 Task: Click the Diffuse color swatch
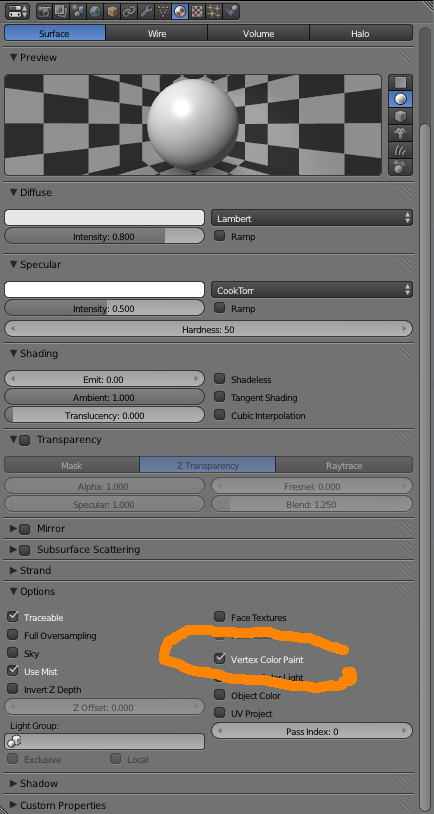[x=104, y=218]
